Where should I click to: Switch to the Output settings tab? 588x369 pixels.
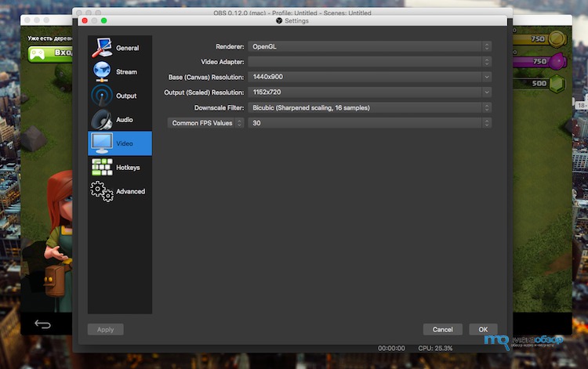[x=120, y=96]
